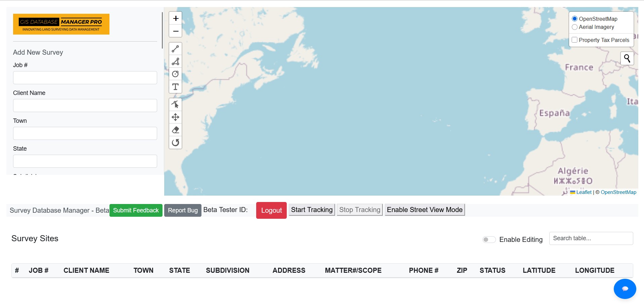Select the draw circle tool
The width and height of the screenshot is (644, 307).
pos(175,74)
